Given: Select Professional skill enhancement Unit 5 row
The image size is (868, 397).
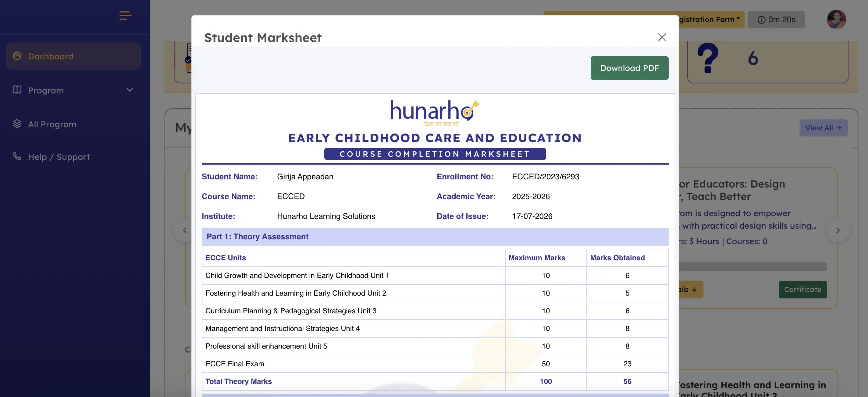Looking at the screenshot, I should 435,346.
